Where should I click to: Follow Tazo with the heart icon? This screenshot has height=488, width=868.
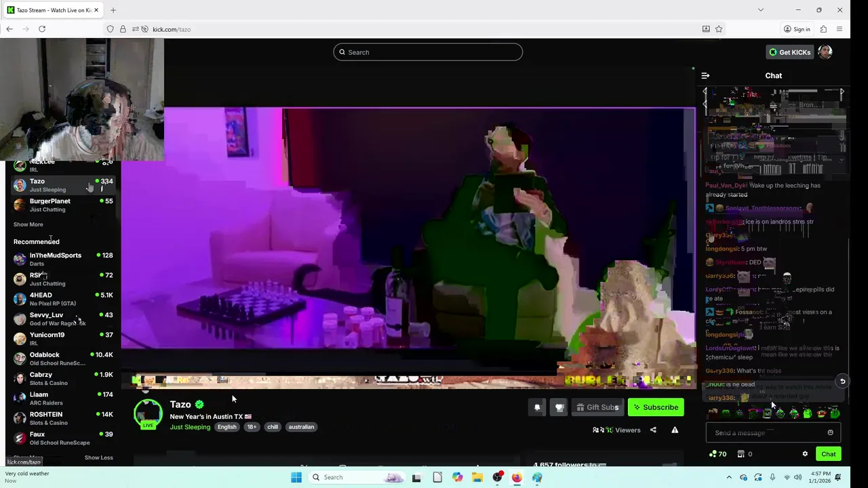click(x=559, y=407)
